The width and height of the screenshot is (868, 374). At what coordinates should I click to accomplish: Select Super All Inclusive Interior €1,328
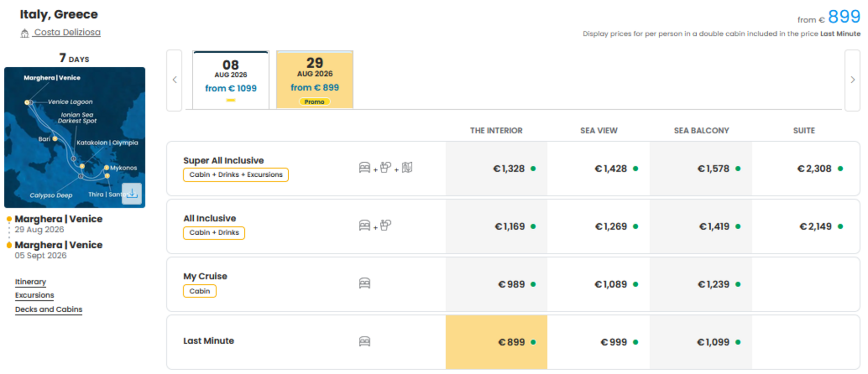[x=496, y=168]
